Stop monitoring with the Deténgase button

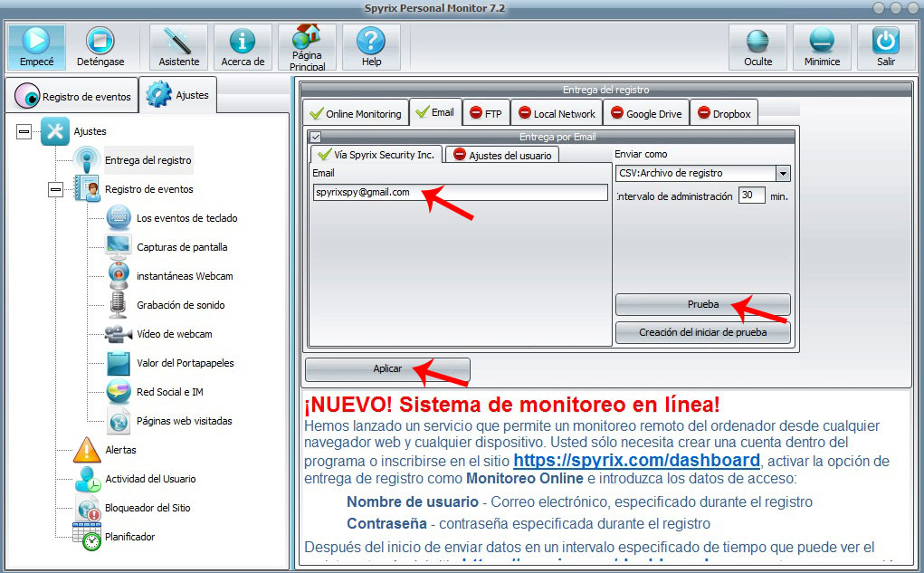pyautogui.click(x=100, y=47)
